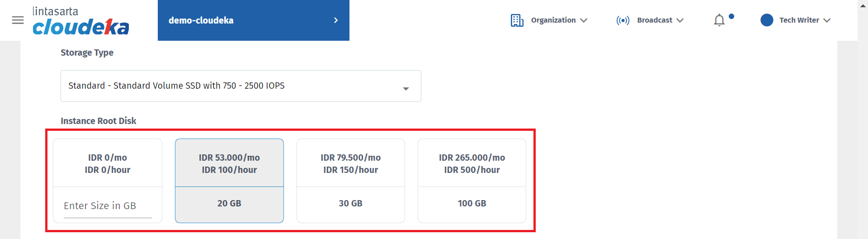Click the Organization menu label
Viewport: 868px width, 239px height.
click(x=553, y=20)
